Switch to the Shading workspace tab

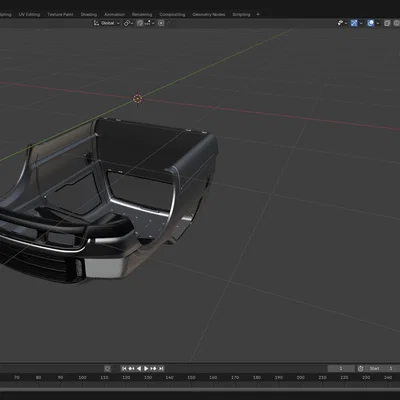(89, 14)
